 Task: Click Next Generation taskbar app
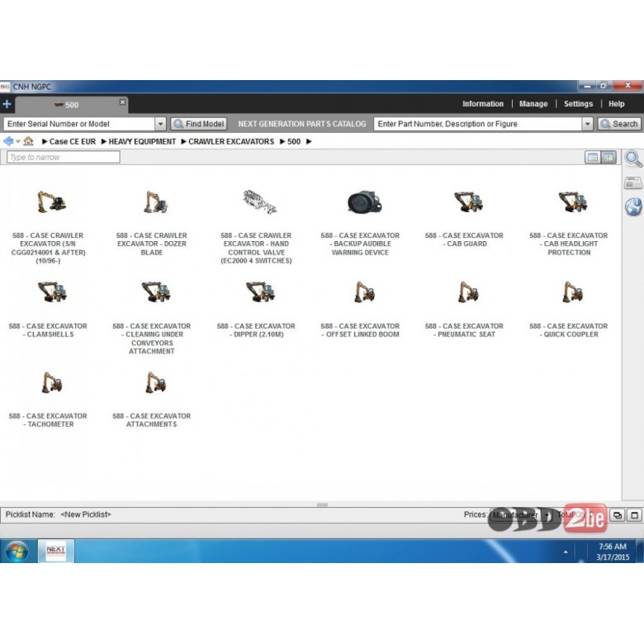56,552
